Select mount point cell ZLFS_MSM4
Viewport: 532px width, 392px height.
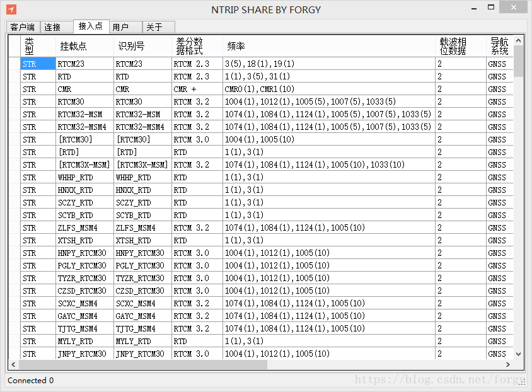click(x=84, y=228)
